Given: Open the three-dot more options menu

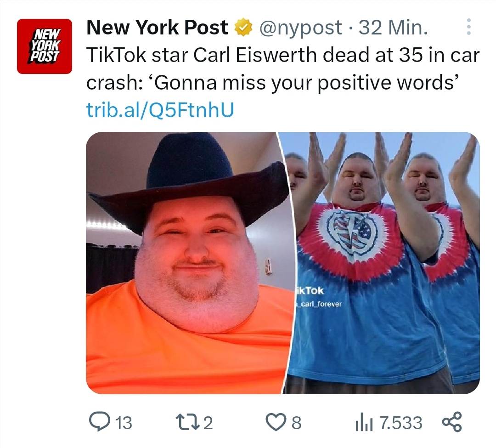Looking at the screenshot, I should (469, 27).
